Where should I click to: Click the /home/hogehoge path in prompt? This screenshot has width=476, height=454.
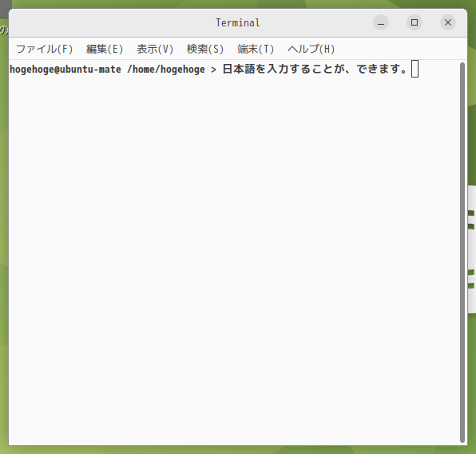(166, 70)
